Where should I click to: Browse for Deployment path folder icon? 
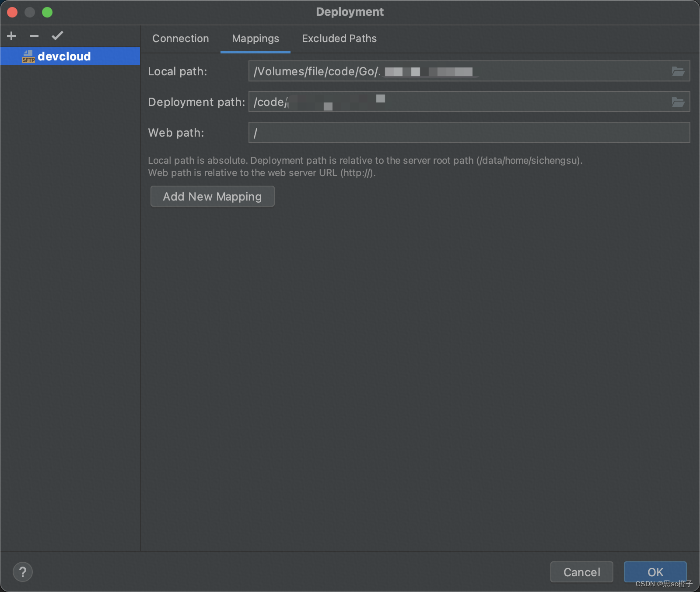coord(678,102)
